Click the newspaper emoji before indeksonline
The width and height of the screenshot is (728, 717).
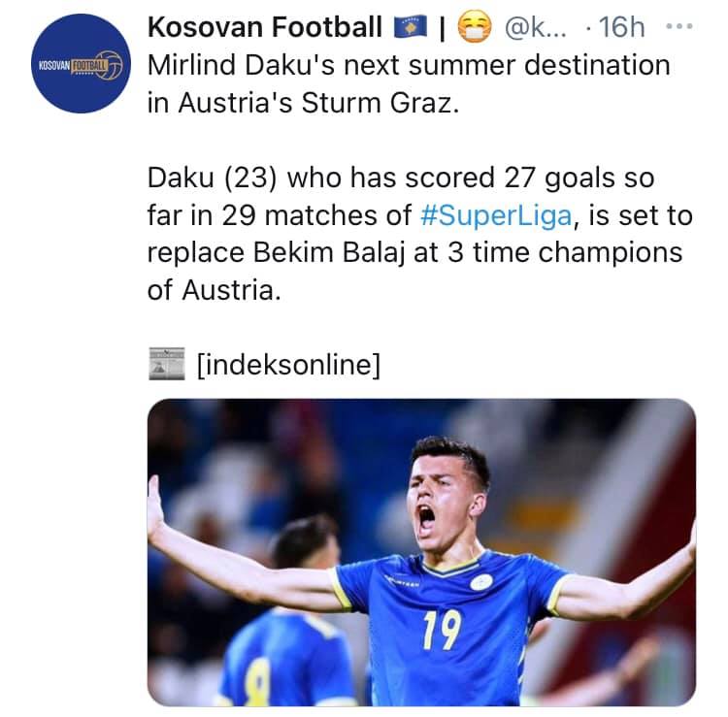click(x=167, y=364)
